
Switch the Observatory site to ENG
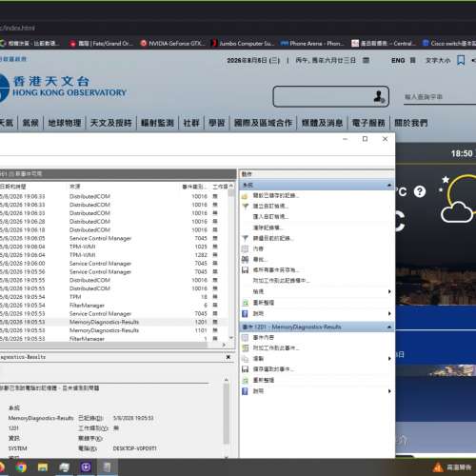coord(398,60)
